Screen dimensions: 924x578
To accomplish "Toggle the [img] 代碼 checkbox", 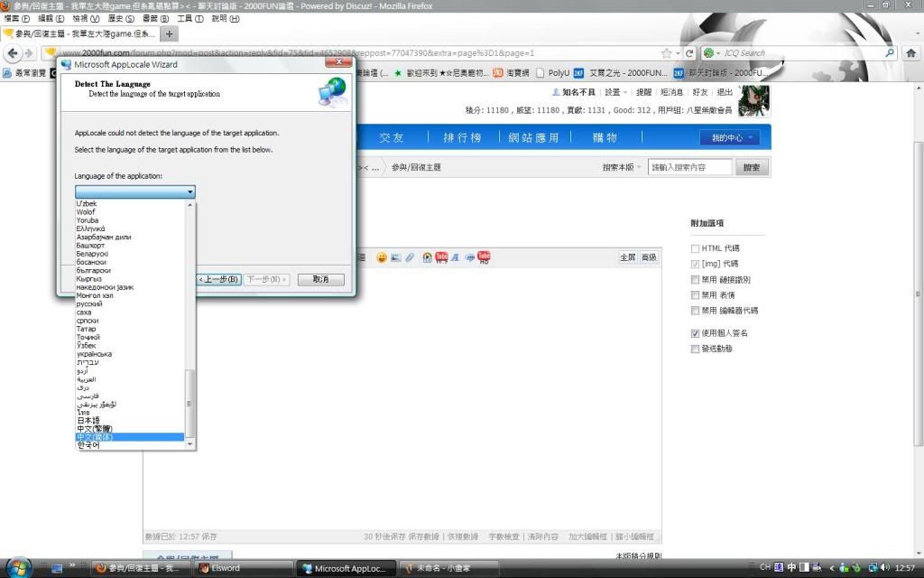I will tap(695, 265).
